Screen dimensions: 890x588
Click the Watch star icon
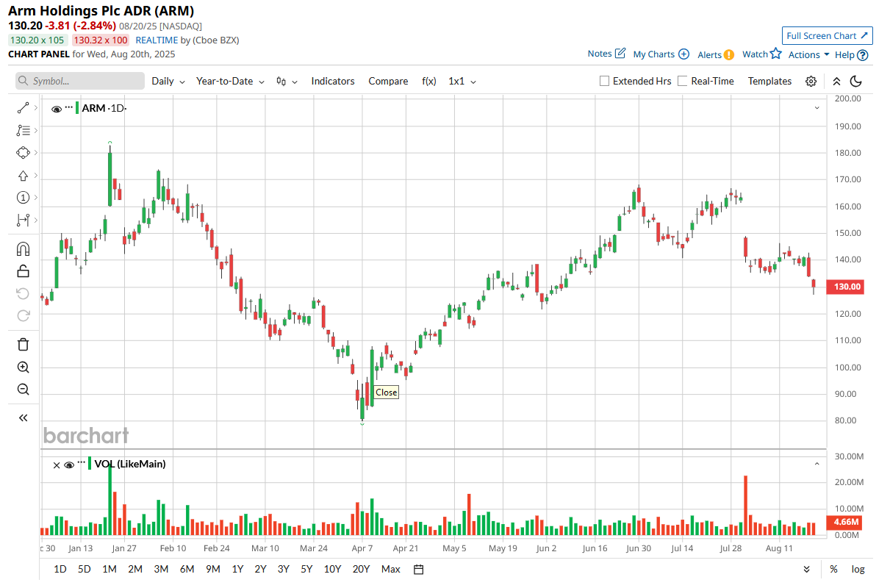(775, 53)
